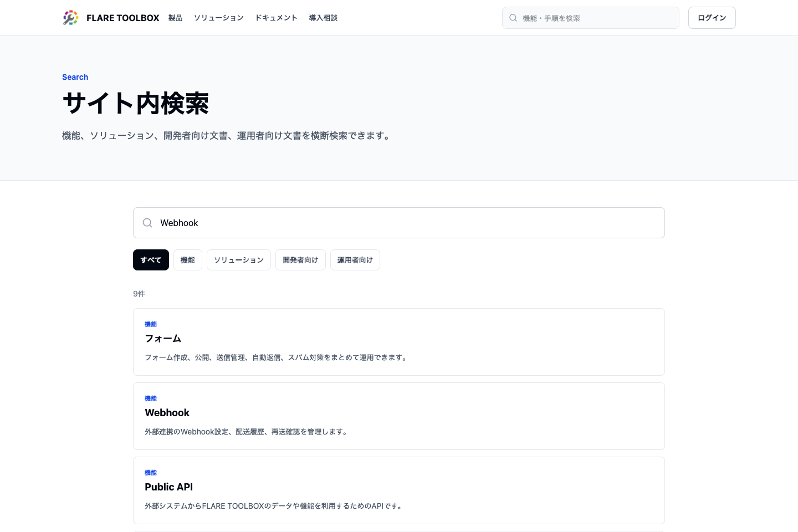Show only 開発者向け results

300,260
